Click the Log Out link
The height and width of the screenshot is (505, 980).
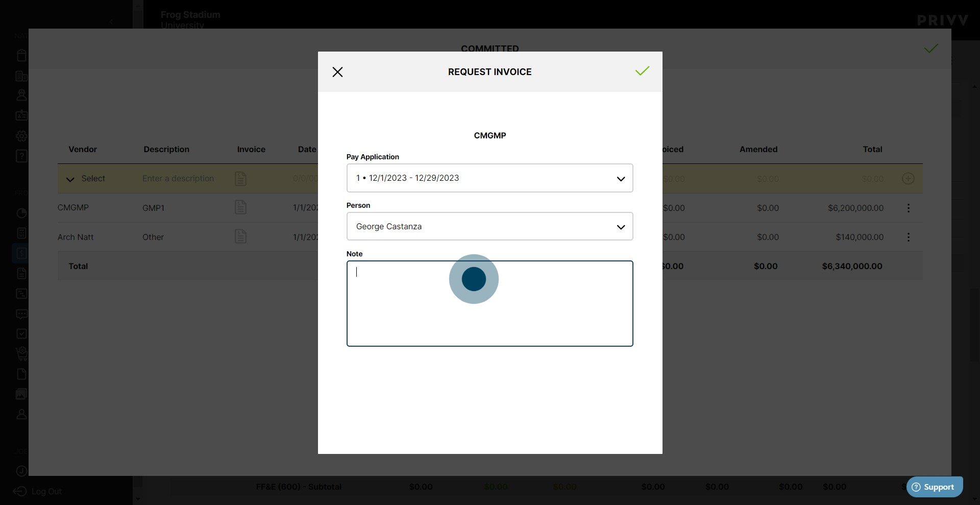37,491
